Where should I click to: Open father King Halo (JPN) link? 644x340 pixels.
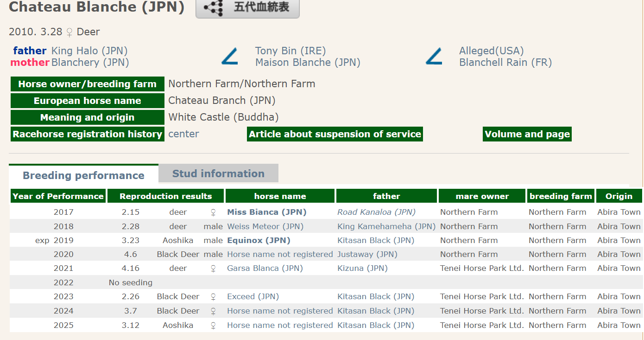(x=89, y=51)
